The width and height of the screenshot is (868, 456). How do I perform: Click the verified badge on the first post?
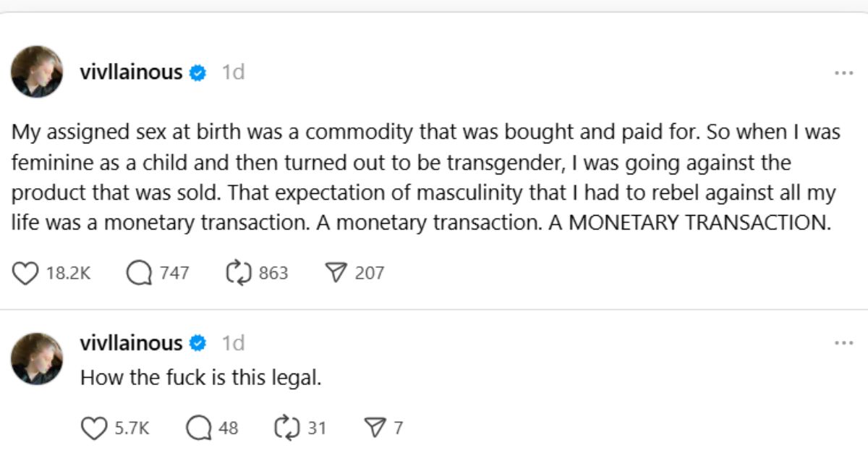(x=197, y=73)
